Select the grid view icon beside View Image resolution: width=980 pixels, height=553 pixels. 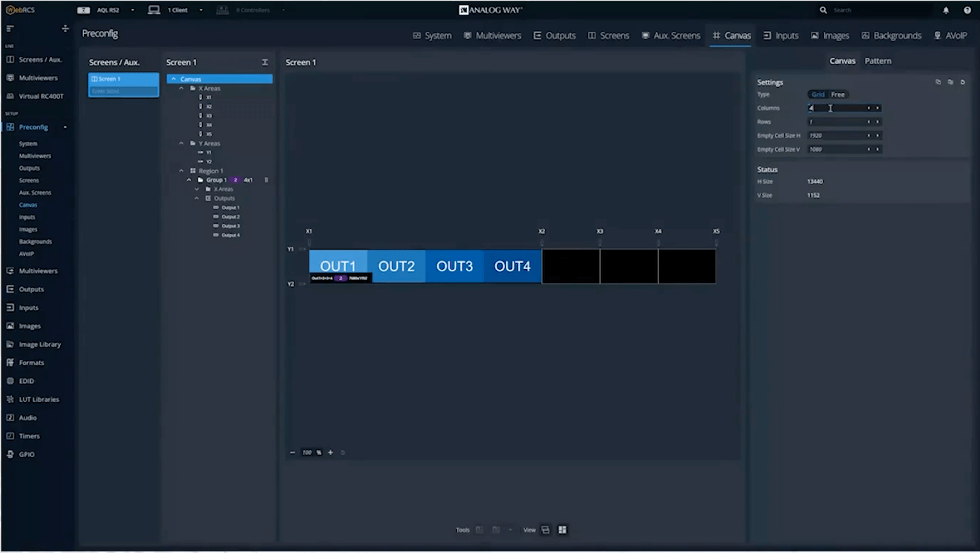(x=562, y=530)
